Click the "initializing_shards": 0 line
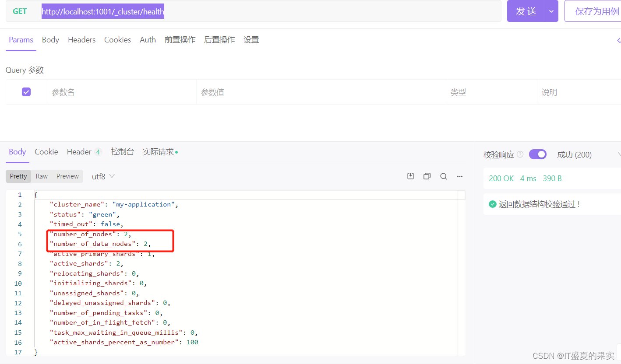 point(99,283)
